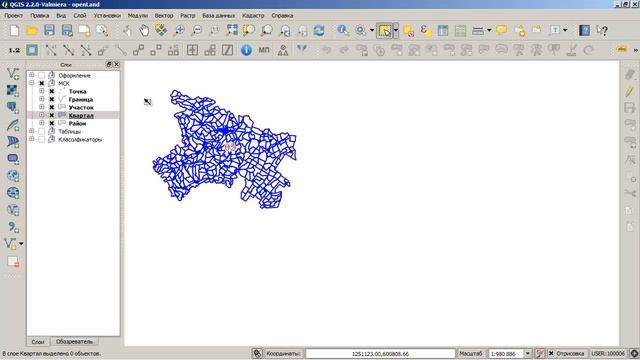Open the Масштаб scale dropdown
640x360 pixels.
(x=528, y=353)
